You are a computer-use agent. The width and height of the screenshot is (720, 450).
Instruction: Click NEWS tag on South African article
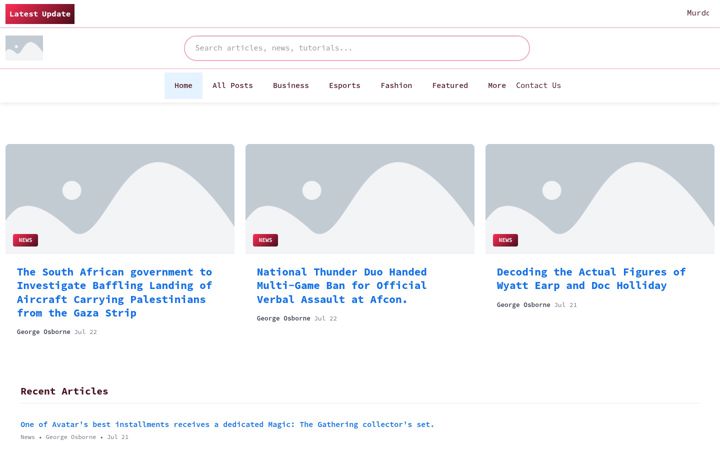[x=25, y=240]
